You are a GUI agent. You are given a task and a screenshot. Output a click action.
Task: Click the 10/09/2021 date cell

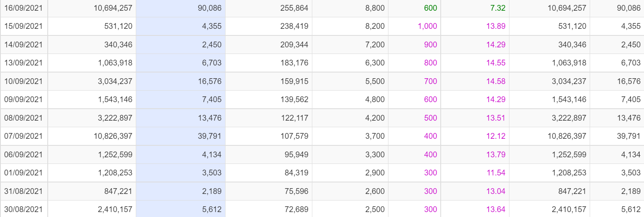(23, 81)
